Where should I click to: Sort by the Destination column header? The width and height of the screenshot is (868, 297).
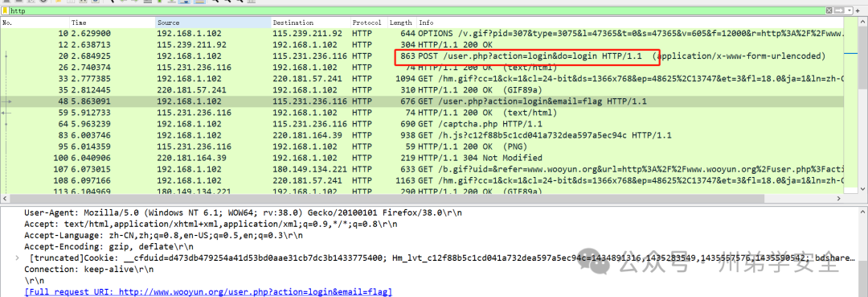coord(310,23)
